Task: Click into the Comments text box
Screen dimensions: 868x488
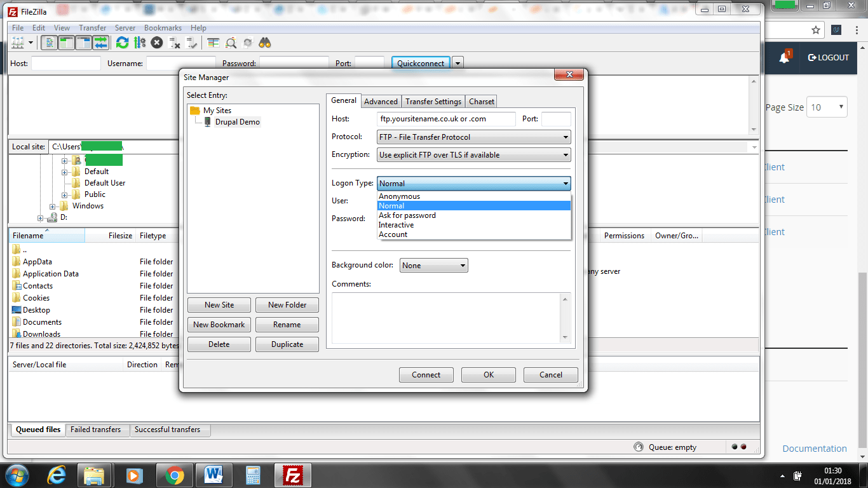Action: coord(446,318)
